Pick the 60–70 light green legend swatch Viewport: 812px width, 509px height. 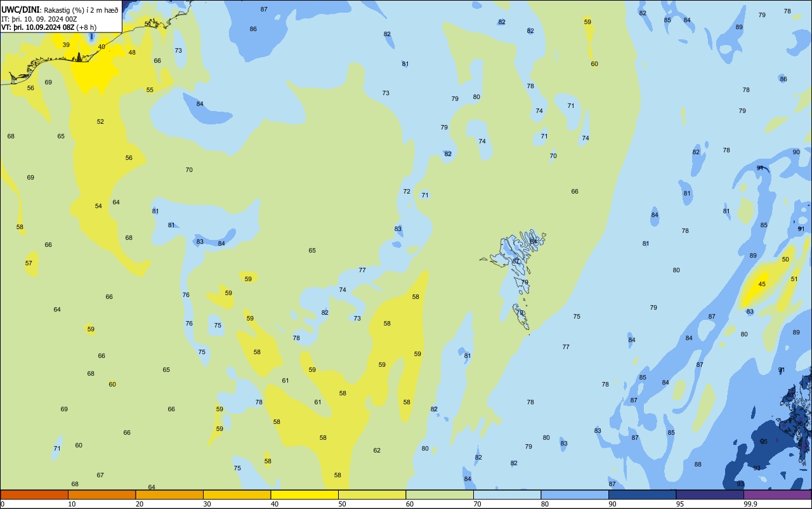440,494
